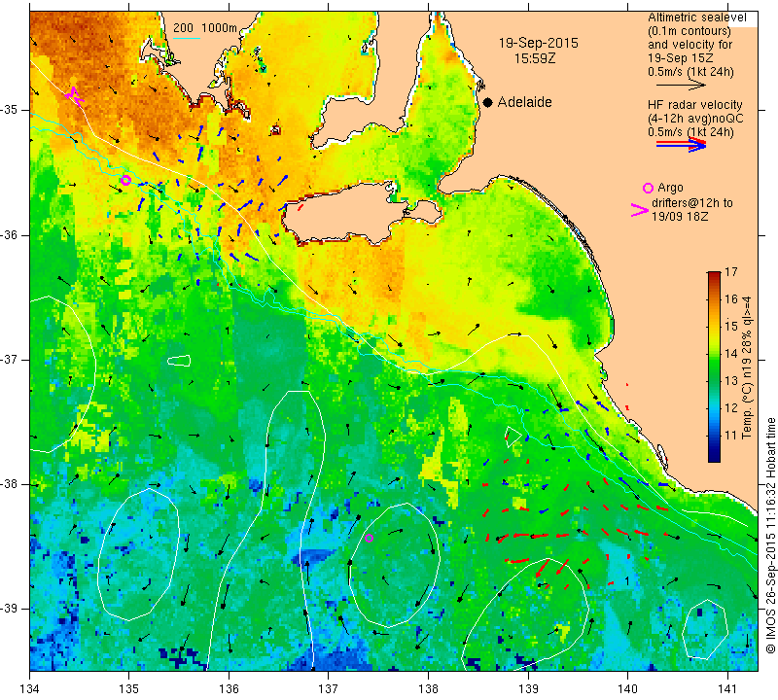Click the temperature colorbar at the red end near 17
Viewport: 778px width, 700px height.
point(714,275)
